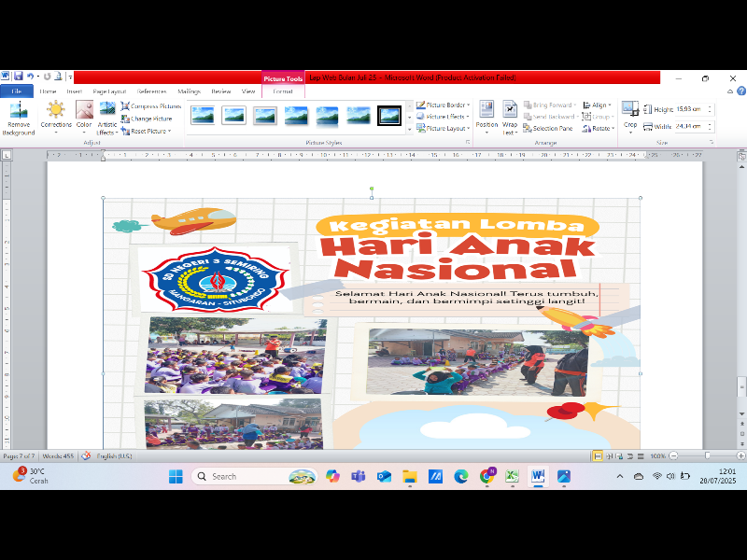This screenshot has height=560, width=747.
Task: Open the File menu
Action: [x=17, y=91]
